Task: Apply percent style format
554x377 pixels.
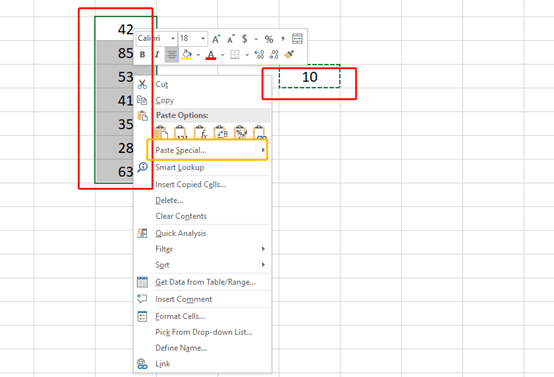Action: 269,39
